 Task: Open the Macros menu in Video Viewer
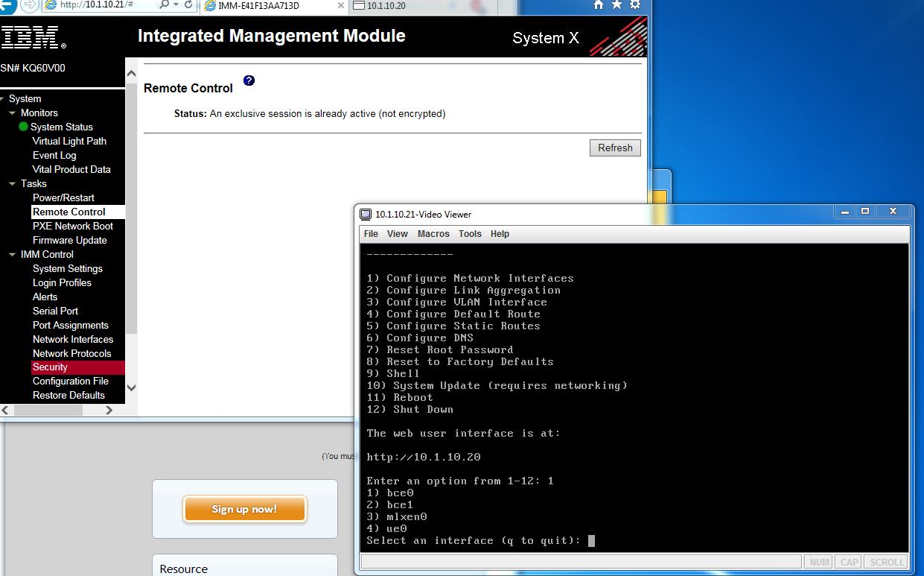[x=433, y=234]
